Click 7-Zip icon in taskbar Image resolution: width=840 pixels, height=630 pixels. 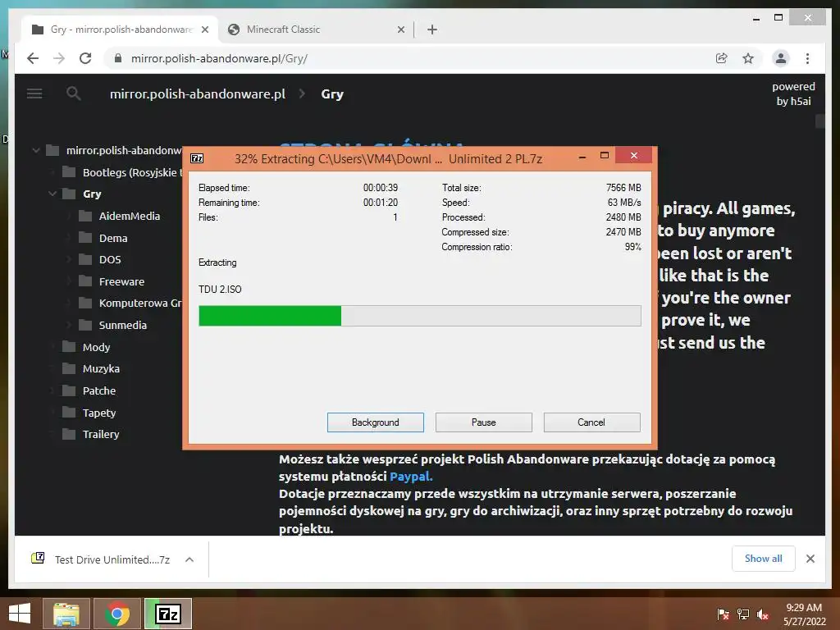pyautogui.click(x=168, y=614)
